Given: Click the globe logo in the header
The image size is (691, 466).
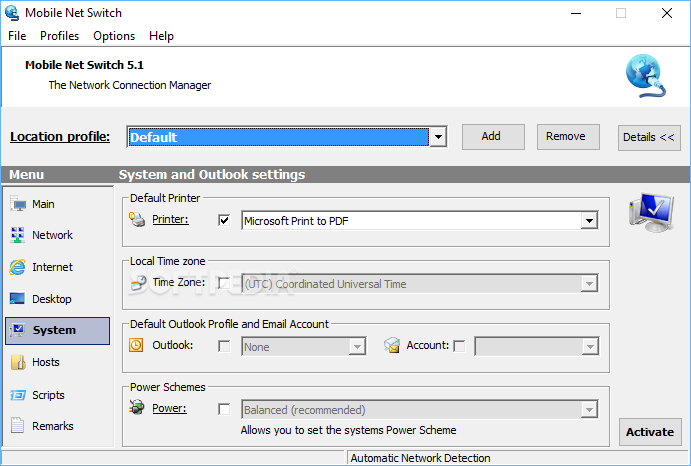Looking at the screenshot, I should click(646, 76).
